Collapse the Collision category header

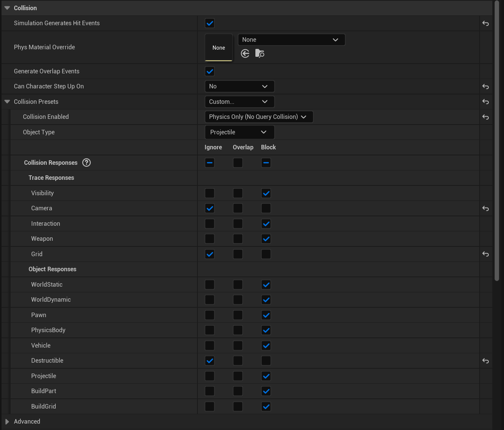click(x=7, y=8)
